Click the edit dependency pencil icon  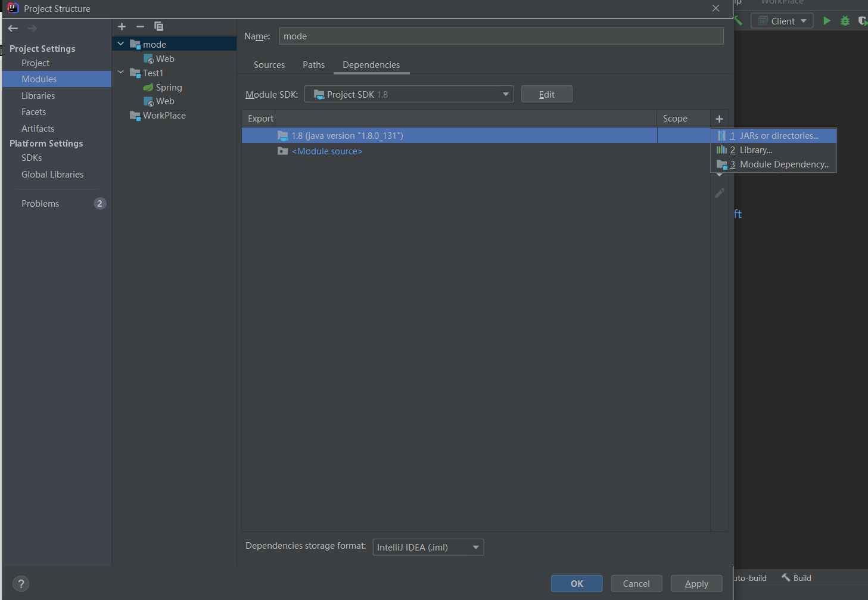[x=720, y=193]
